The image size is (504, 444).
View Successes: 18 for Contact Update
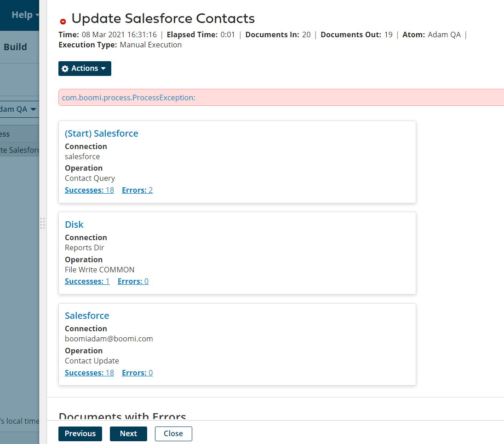click(x=89, y=372)
